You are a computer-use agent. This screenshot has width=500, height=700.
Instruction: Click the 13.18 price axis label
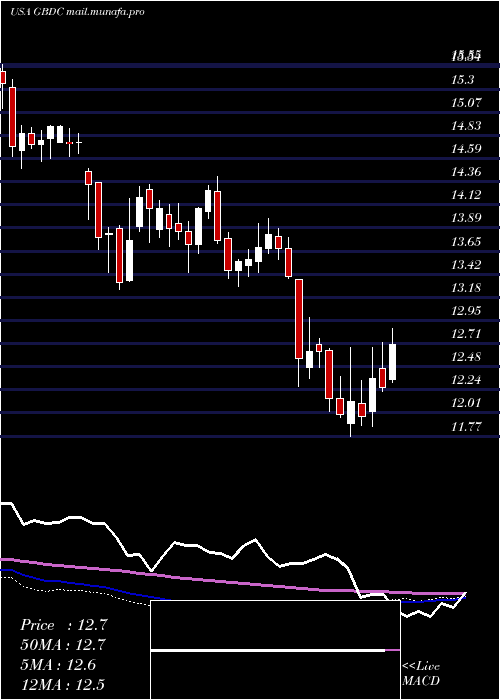point(467,288)
